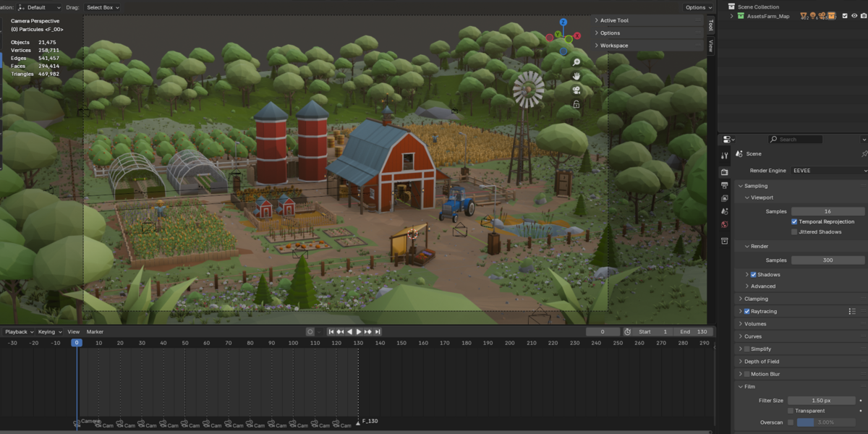Enable the Overscan checkbox
Viewport: 868px width, 434px height.
pyautogui.click(x=791, y=422)
